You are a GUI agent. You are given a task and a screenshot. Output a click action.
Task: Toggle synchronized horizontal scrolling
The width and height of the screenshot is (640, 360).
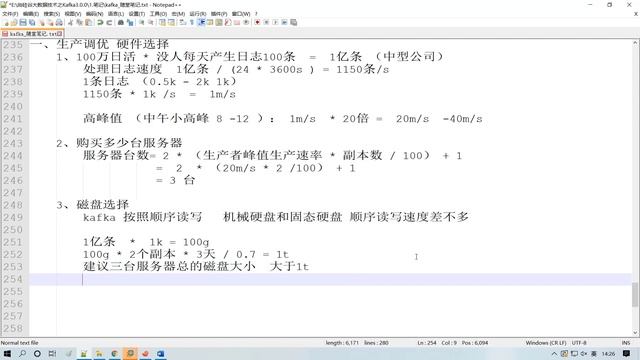171,22
